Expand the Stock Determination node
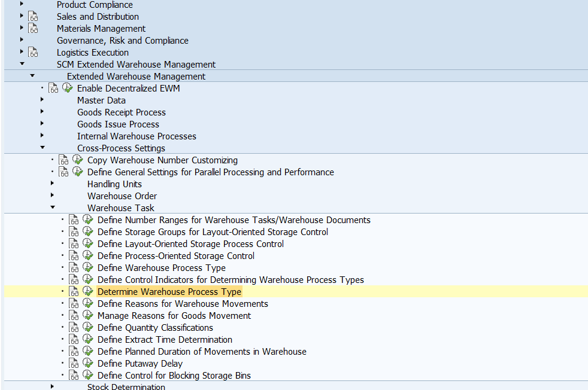The height and width of the screenshot is (390, 588). (x=52, y=386)
